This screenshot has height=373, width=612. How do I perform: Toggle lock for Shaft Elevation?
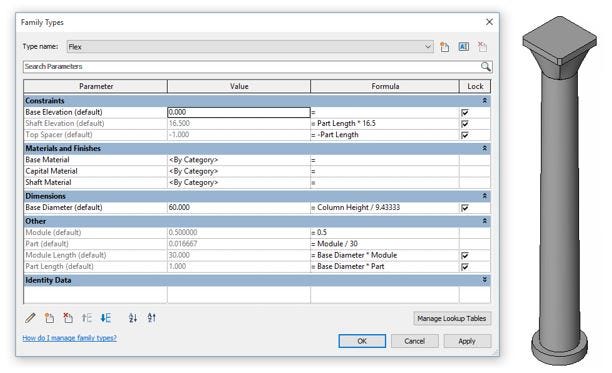(x=464, y=124)
